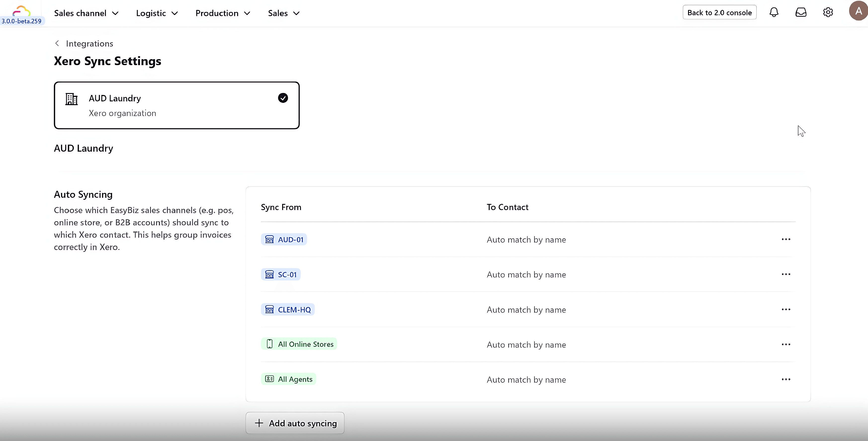Toggle the AUD Laundry organization checkmark
This screenshot has height=441, width=868.
[x=283, y=98]
